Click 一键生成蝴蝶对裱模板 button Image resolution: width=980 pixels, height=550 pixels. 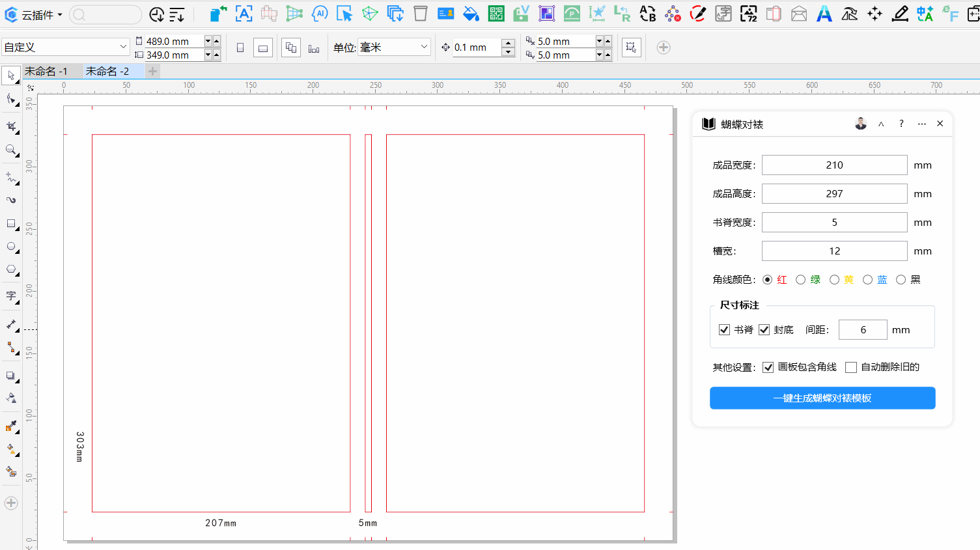pyautogui.click(x=822, y=398)
